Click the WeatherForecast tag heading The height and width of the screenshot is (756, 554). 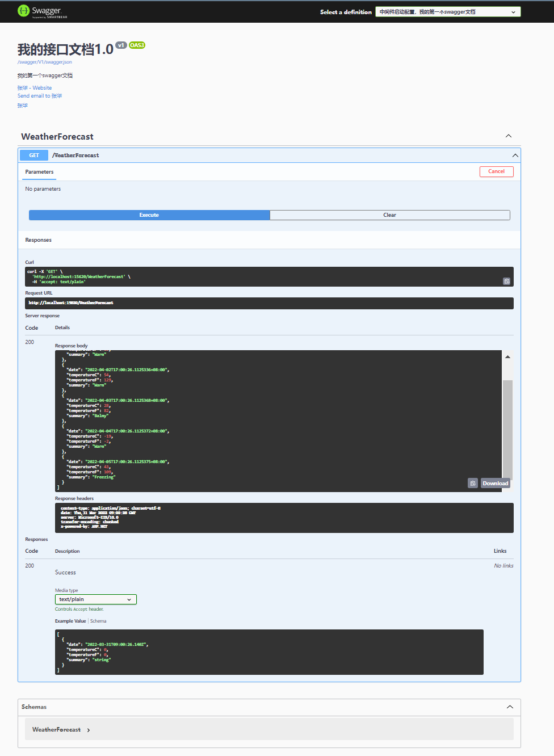coord(57,137)
